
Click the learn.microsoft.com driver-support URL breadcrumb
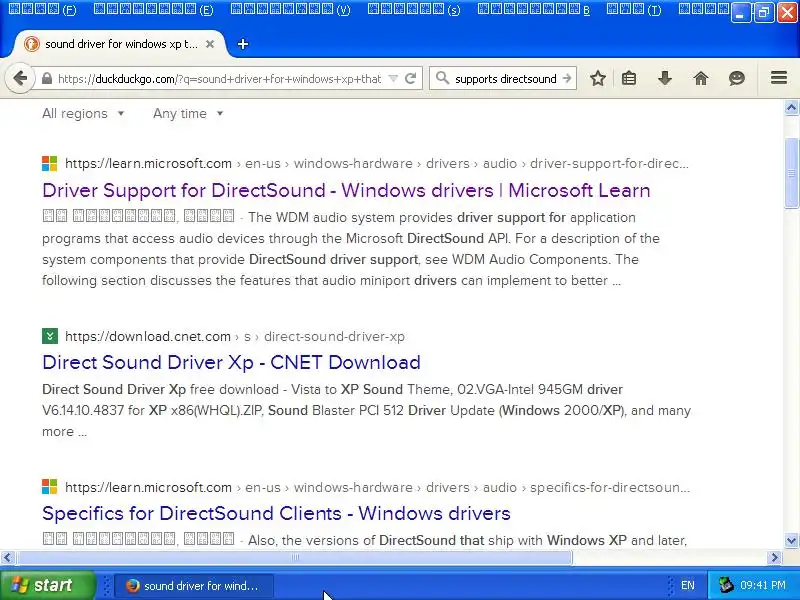[377, 164]
